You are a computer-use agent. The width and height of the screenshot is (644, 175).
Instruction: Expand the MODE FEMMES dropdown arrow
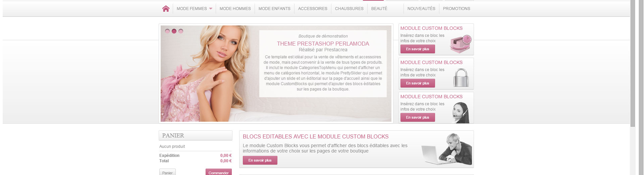coord(211,9)
